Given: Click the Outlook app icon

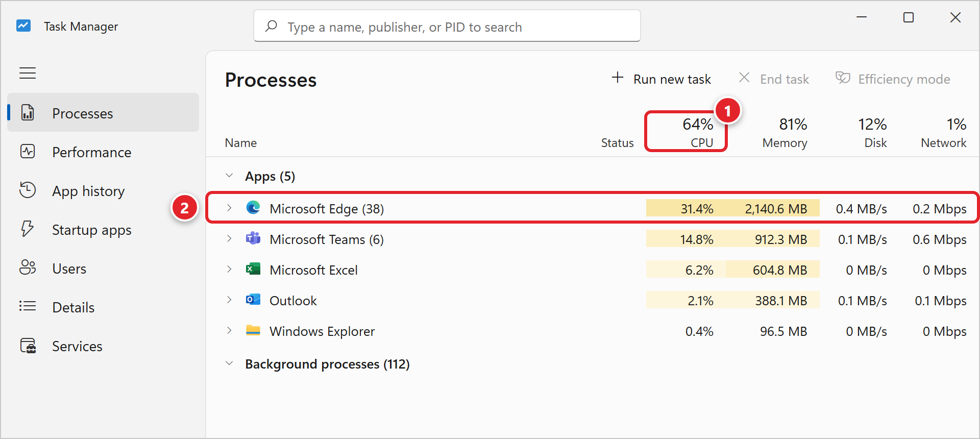Looking at the screenshot, I should coord(253,300).
